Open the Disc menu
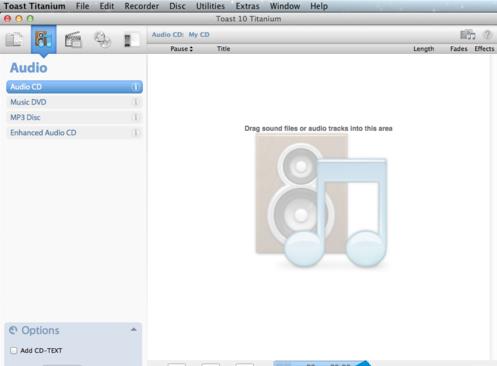497x366 pixels. (177, 6)
